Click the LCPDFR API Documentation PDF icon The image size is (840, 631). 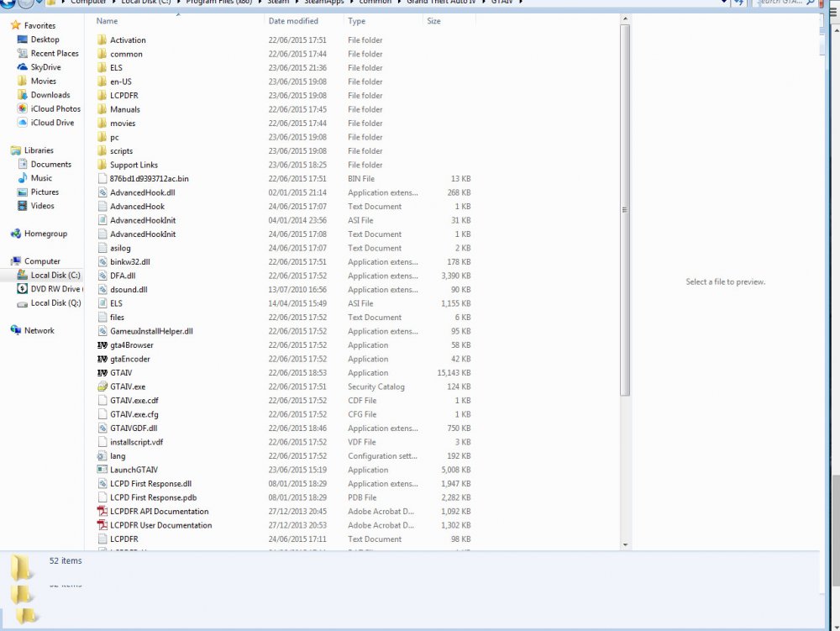click(x=102, y=511)
